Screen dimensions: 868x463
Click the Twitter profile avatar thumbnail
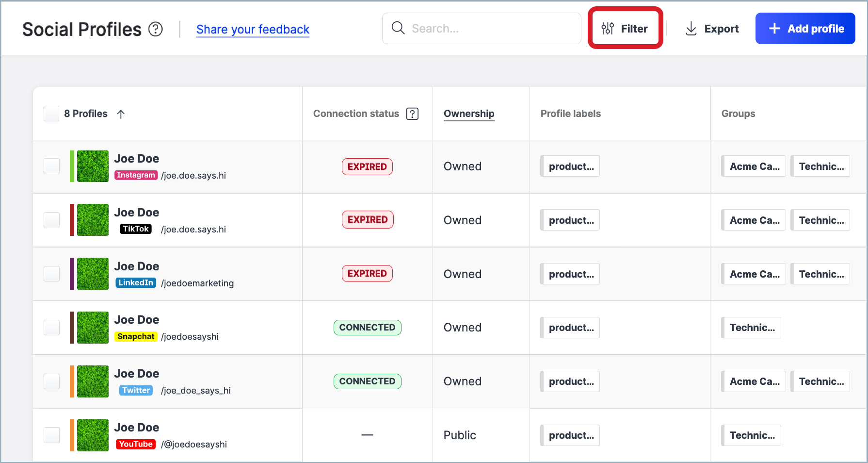pos(93,381)
